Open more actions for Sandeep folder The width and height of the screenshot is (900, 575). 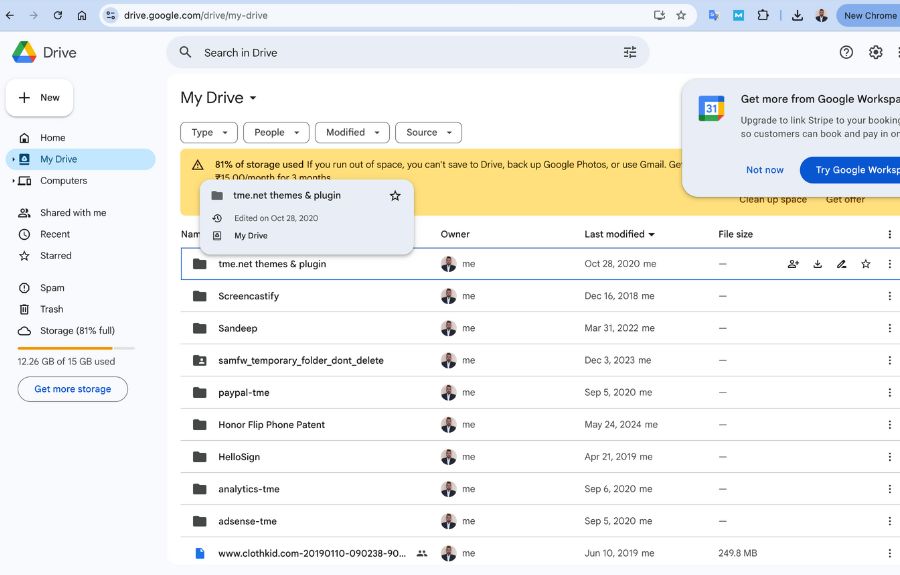890,328
